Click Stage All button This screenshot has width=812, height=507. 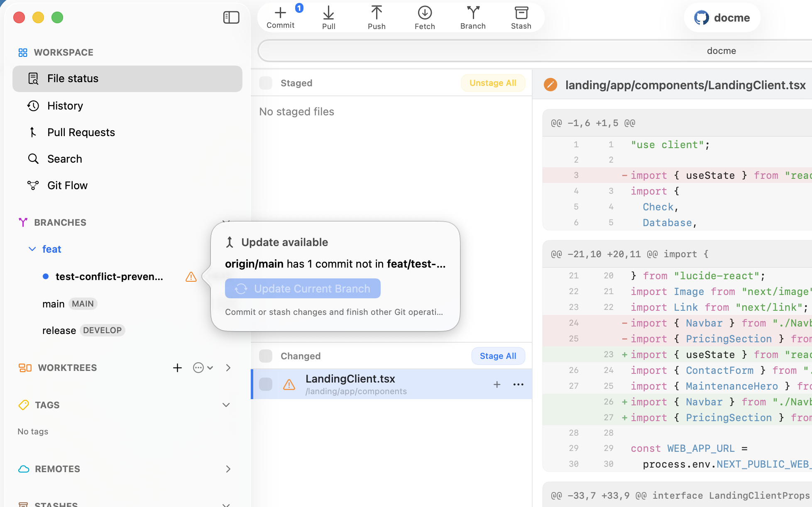click(498, 356)
